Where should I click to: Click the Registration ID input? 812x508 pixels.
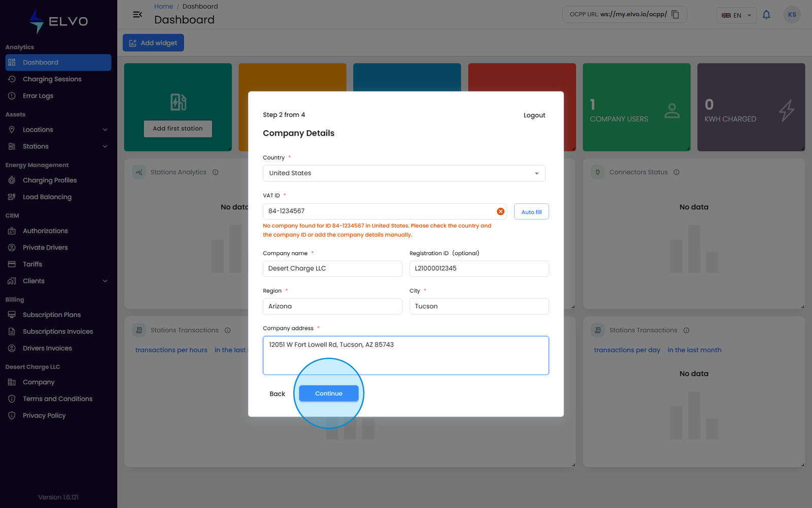(479, 269)
